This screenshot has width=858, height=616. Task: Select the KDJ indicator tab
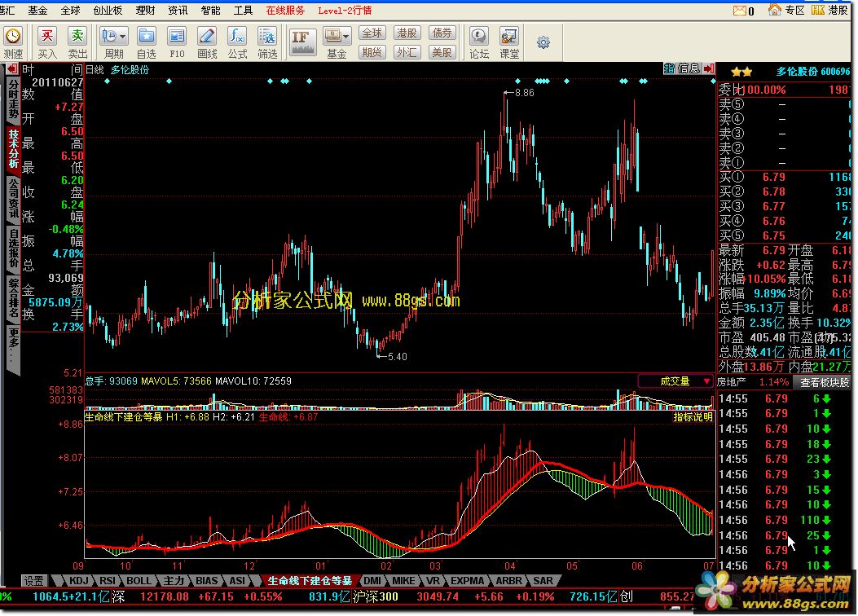(x=79, y=580)
